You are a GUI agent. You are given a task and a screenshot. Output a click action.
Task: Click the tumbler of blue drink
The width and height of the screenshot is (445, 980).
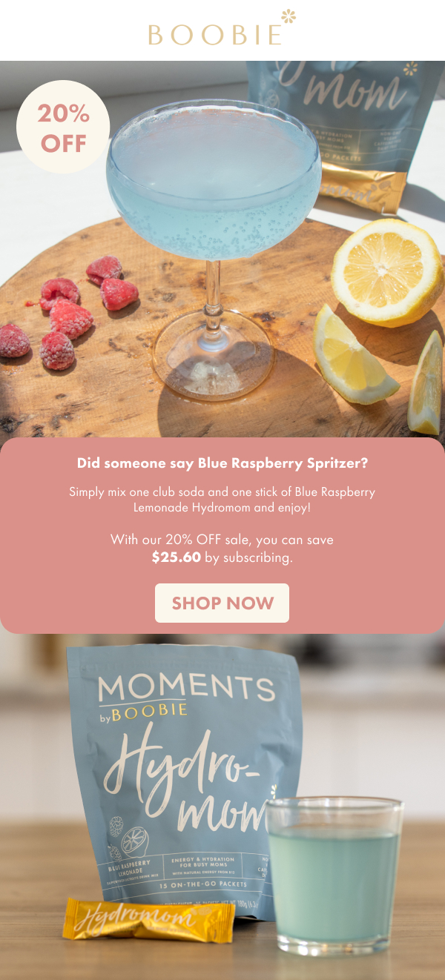click(334, 874)
